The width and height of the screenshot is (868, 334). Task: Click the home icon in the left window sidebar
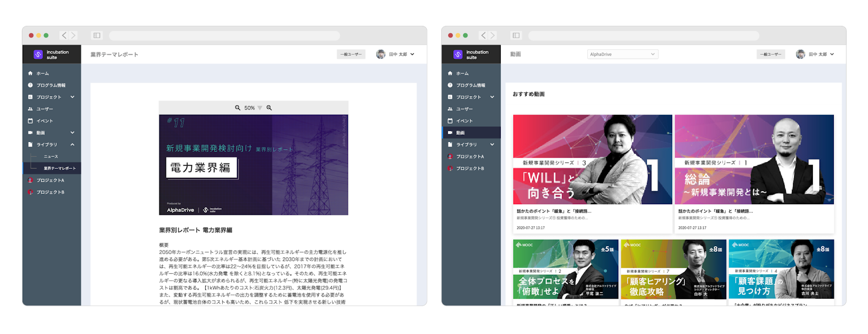(x=30, y=73)
